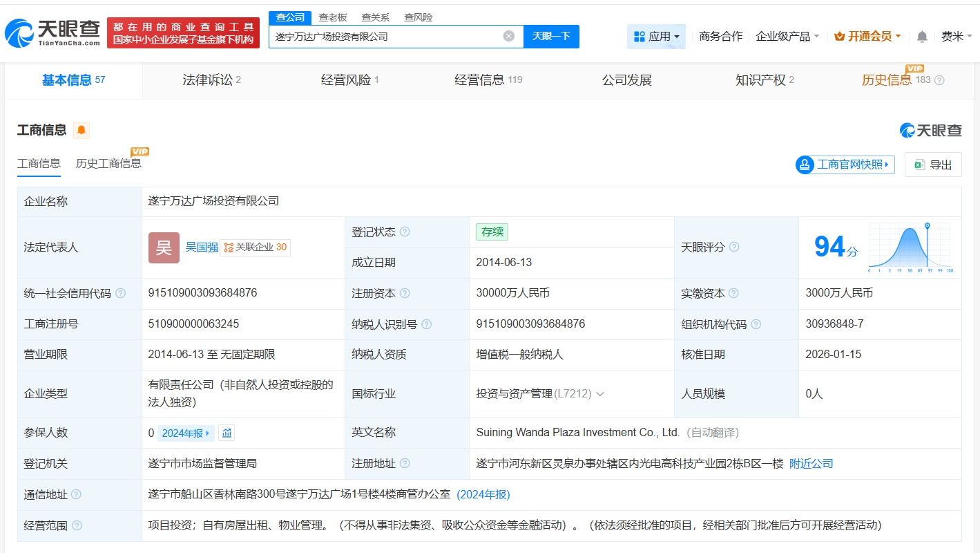Screen dimensions: 980x553
Task: Click the help icon next to 天眼评分
Action: pyautogui.click(x=734, y=247)
